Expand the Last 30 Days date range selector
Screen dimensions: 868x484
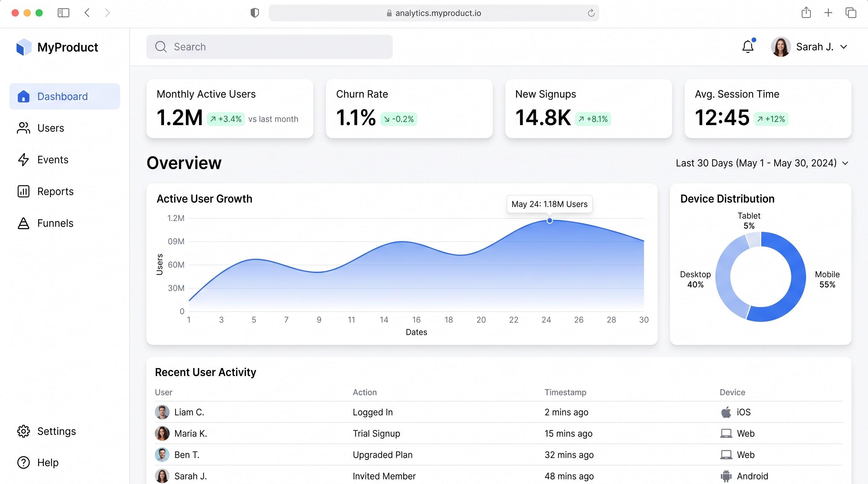pos(762,163)
